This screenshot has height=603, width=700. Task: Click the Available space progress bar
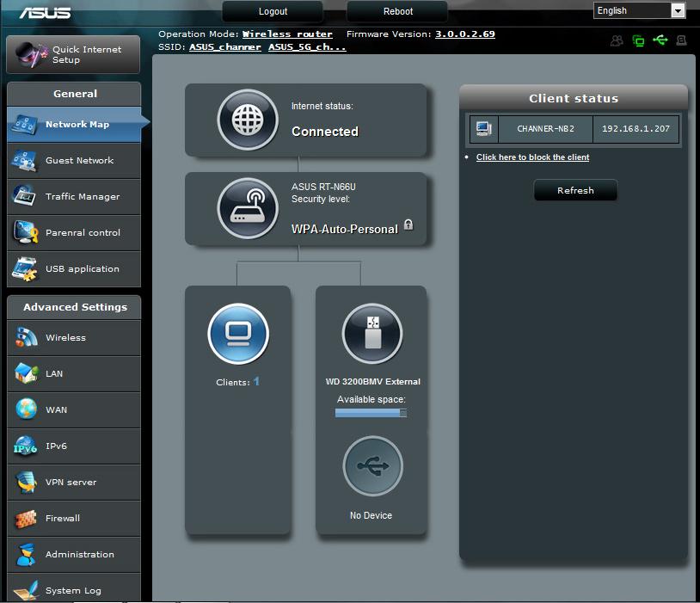(371, 413)
